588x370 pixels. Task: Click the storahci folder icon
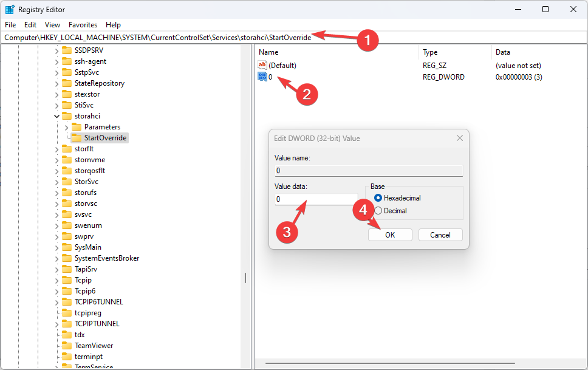[x=67, y=116]
